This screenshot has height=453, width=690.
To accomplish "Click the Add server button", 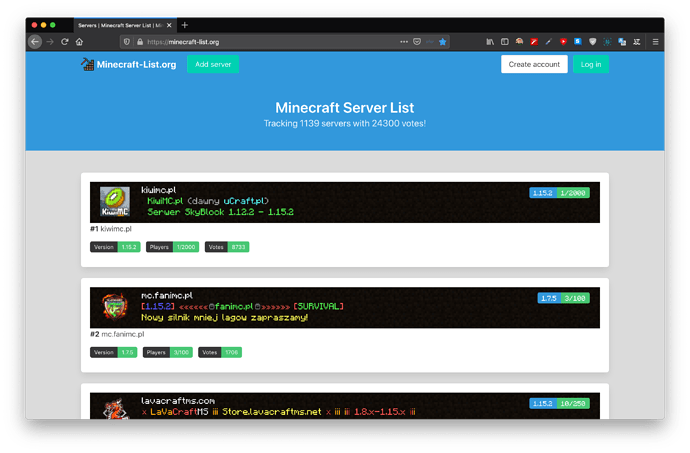I will coord(213,64).
